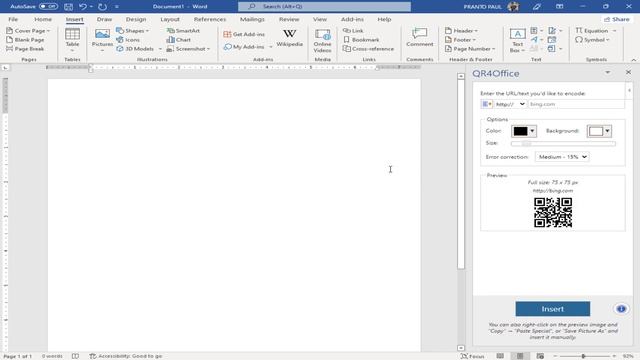This screenshot has height=360, width=640.
Task: Open the Table insert menu
Action: pyautogui.click(x=72, y=40)
